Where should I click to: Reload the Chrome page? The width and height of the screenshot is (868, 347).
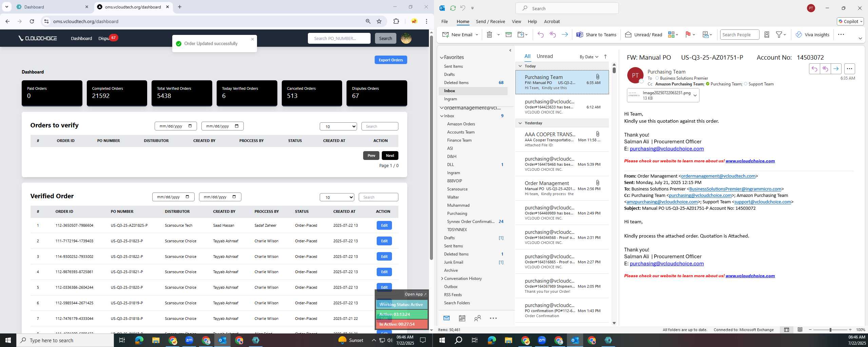[32, 21]
